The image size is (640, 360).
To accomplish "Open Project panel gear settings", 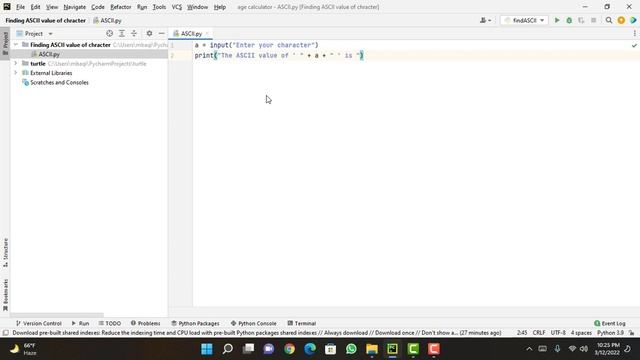I will pyautogui.click(x=149, y=33).
